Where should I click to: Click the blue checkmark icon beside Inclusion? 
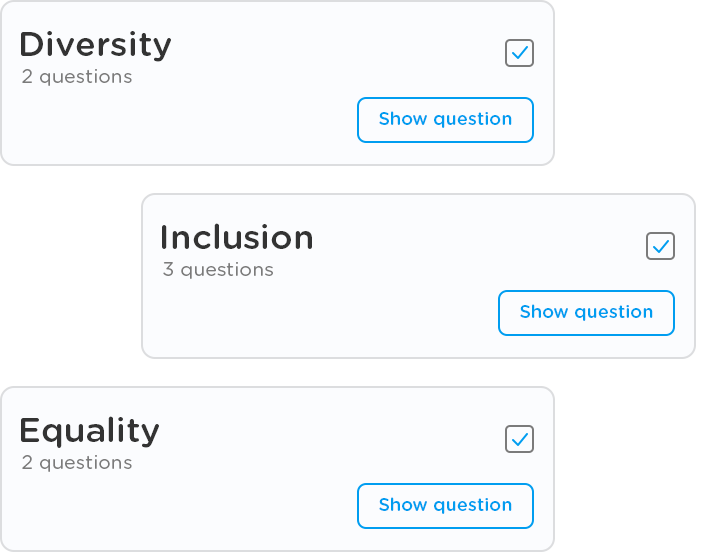click(661, 245)
